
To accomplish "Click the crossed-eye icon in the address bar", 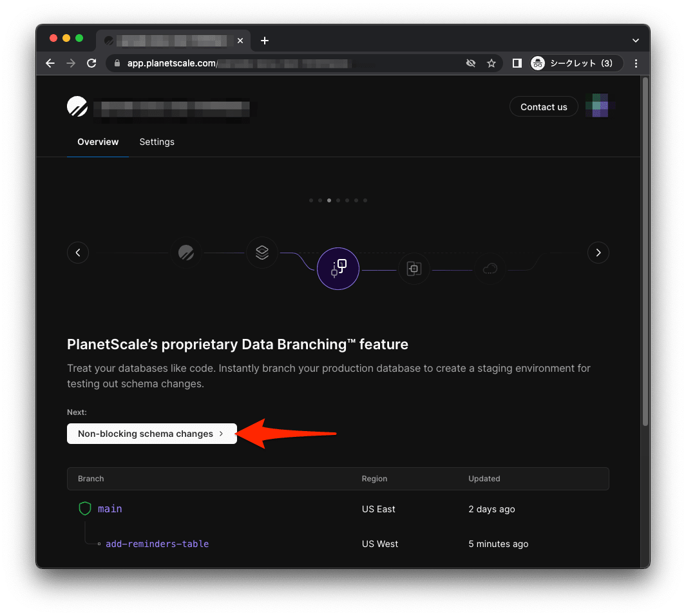I will 471,63.
